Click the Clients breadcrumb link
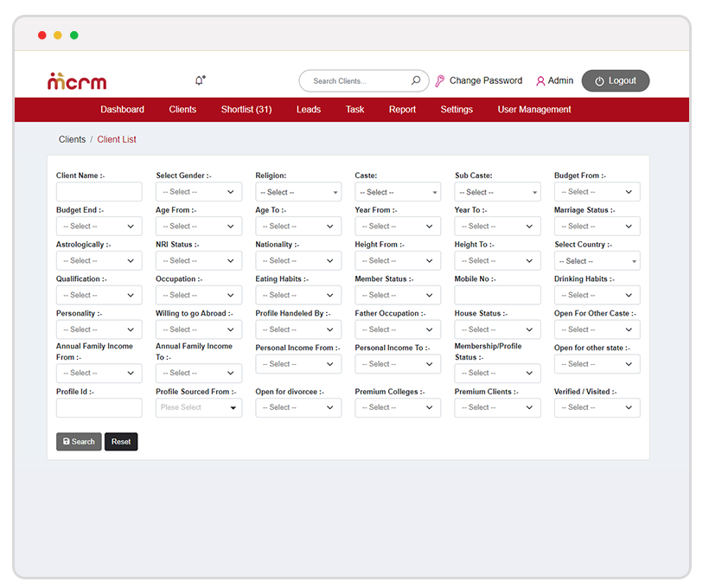The image size is (709, 588). [72, 139]
